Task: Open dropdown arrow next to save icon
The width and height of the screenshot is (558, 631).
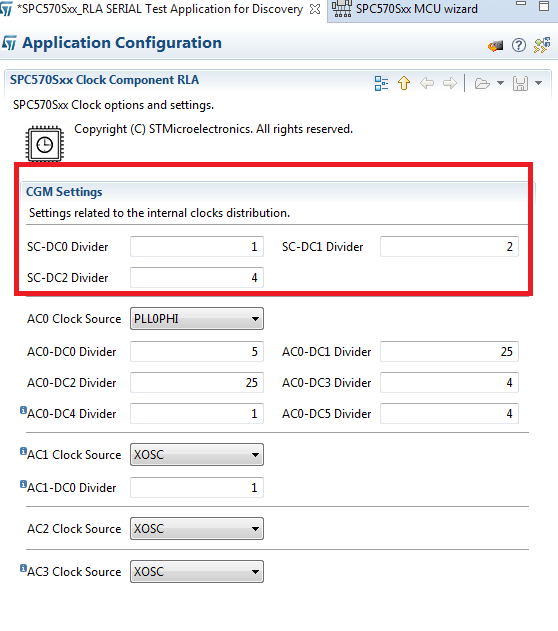Action: [538, 83]
